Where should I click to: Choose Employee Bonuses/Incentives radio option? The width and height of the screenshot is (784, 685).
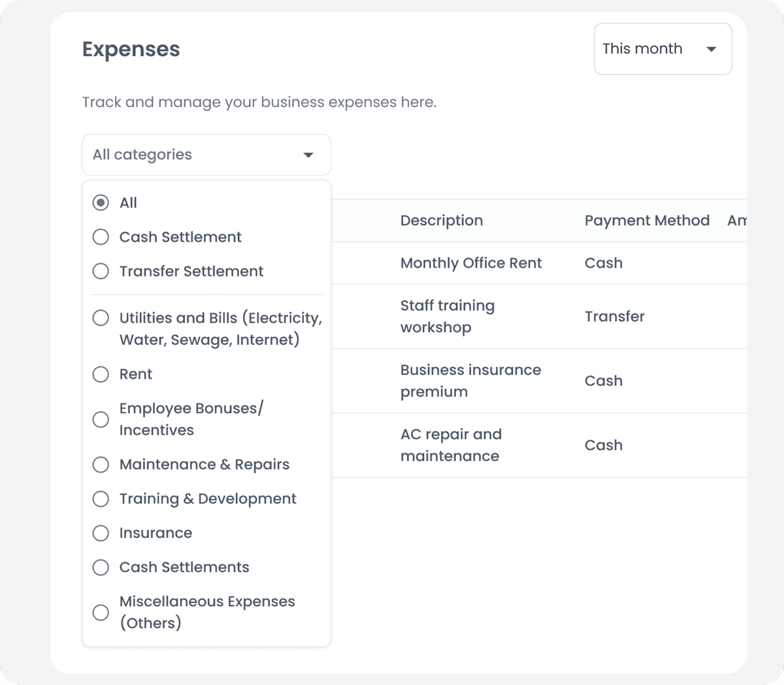[x=101, y=419]
